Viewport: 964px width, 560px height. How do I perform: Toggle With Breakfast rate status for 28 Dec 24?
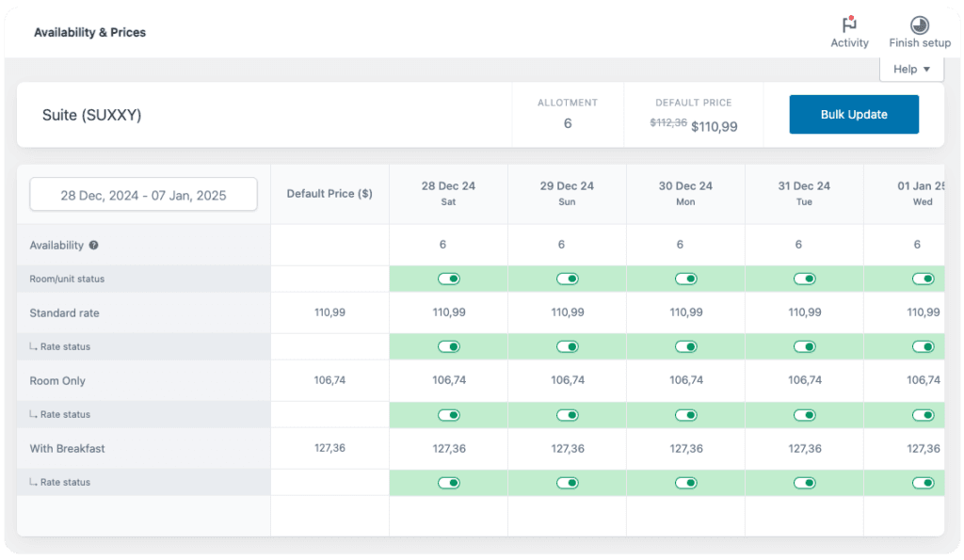pyautogui.click(x=449, y=483)
